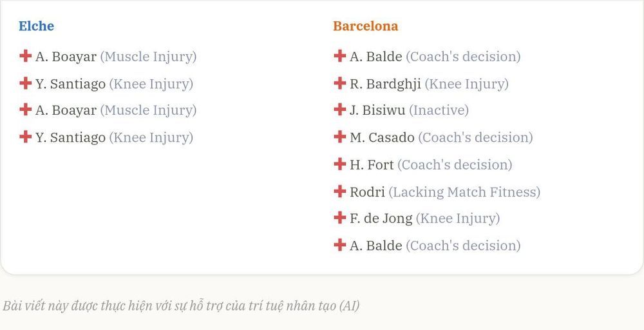Click the red cross of the last A. Balde entry
The width and height of the screenshot is (644, 330).
[339, 244]
